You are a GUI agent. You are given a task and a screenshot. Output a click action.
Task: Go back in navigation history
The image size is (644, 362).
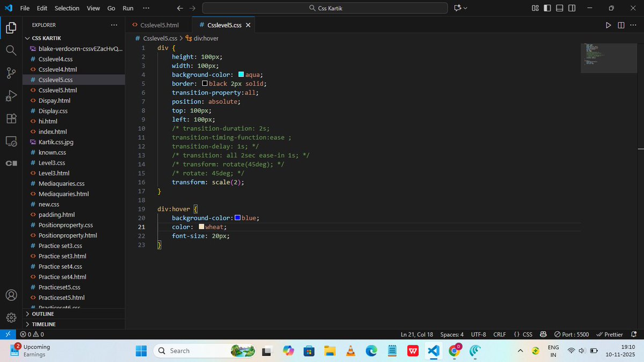pyautogui.click(x=180, y=8)
